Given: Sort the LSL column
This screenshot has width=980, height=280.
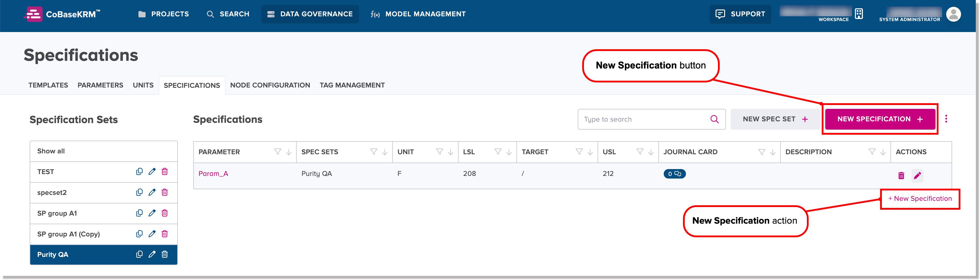Looking at the screenshot, I should [509, 152].
